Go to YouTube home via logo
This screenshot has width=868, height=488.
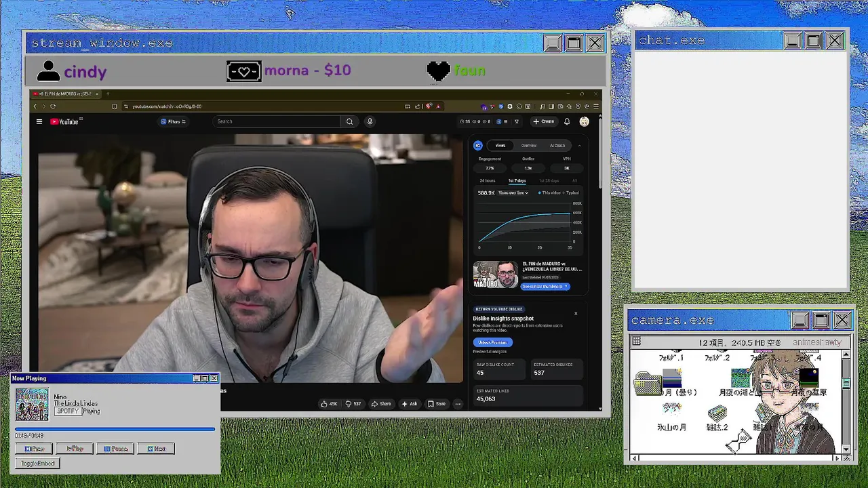click(x=66, y=122)
